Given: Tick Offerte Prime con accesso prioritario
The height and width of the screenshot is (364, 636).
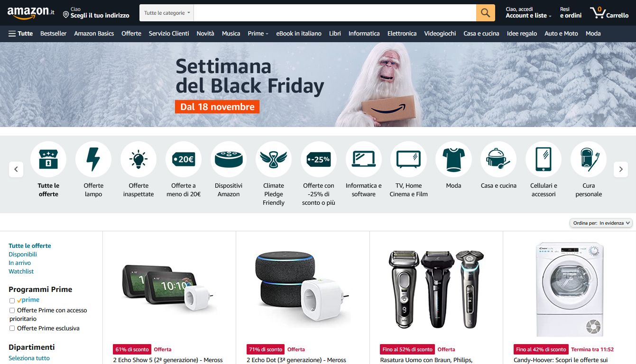Looking at the screenshot, I should pyautogui.click(x=12, y=310).
